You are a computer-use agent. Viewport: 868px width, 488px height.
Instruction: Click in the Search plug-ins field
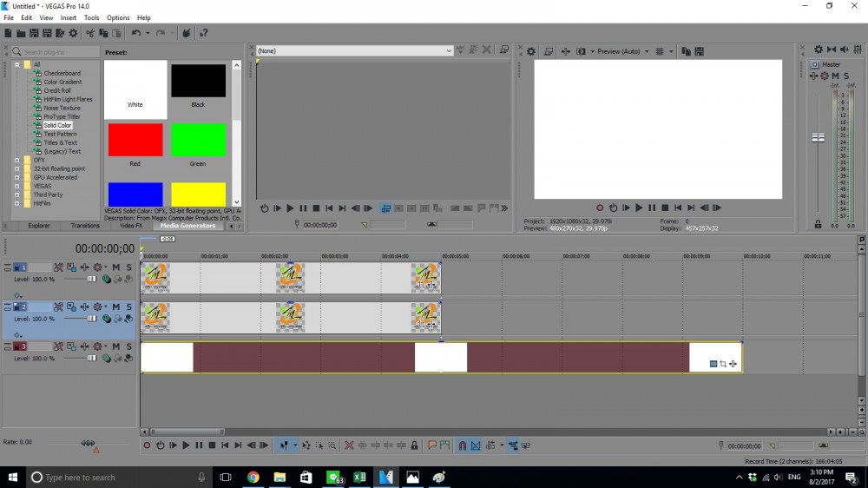pos(56,51)
